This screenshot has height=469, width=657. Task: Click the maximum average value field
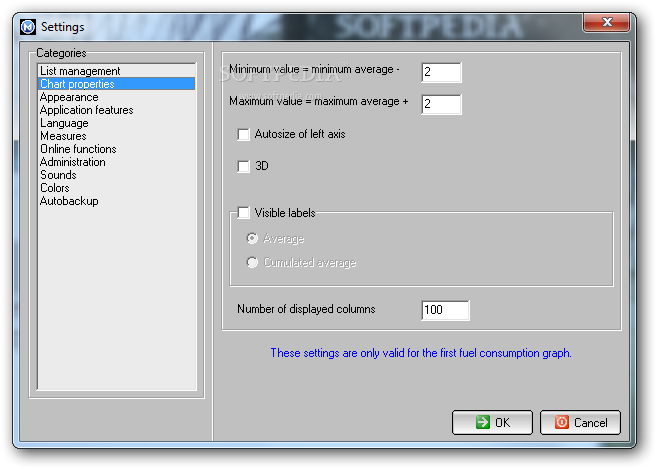point(441,104)
